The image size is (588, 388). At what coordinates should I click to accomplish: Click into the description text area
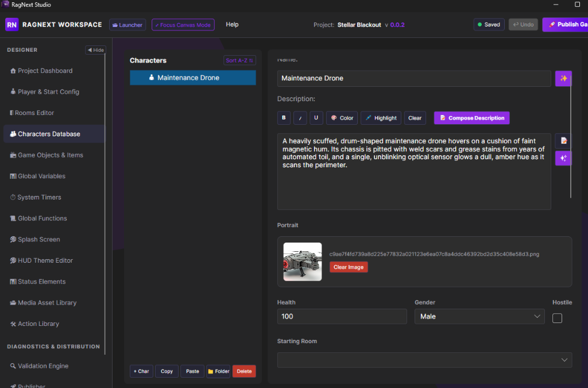point(414,171)
